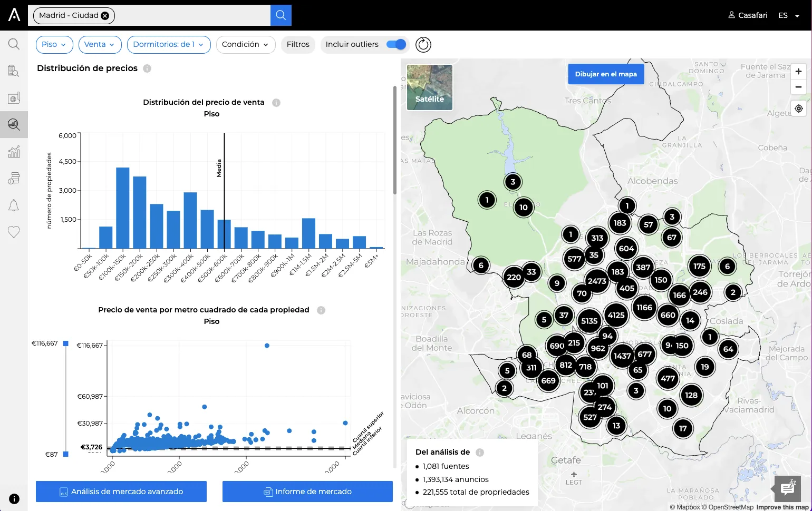Click the 128 map cluster
This screenshot has width=812, height=511.
pos(691,395)
